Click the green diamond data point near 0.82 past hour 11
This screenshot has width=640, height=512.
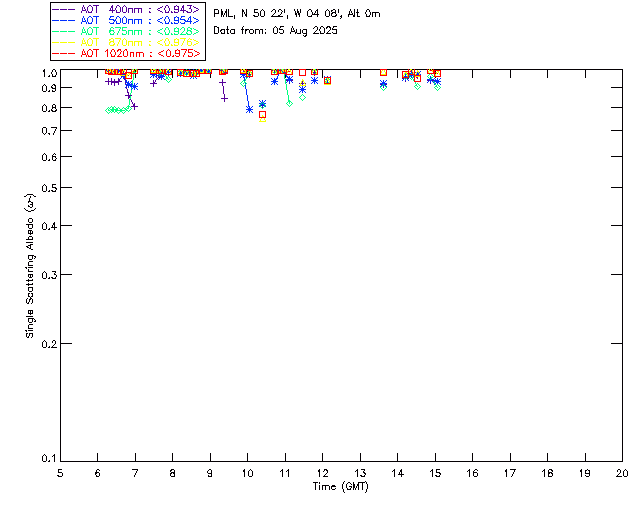tap(289, 104)
